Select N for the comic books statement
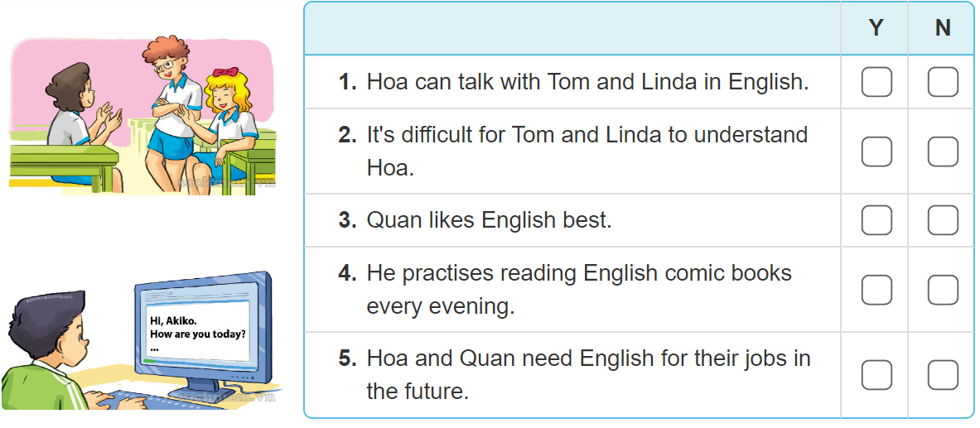Image resolution: width=980 pixels, height=428 pixels. click(943, 290)
